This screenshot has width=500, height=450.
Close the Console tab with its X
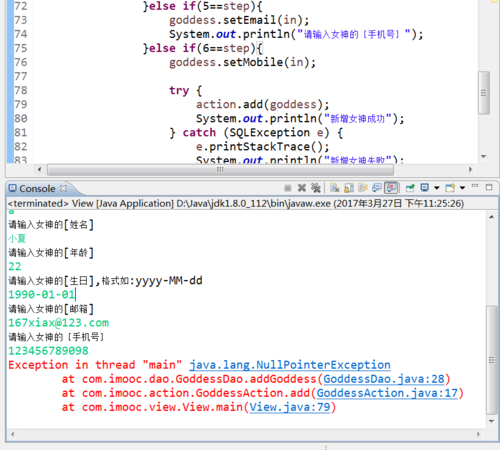pyautogui.click(x=63, y=188)
